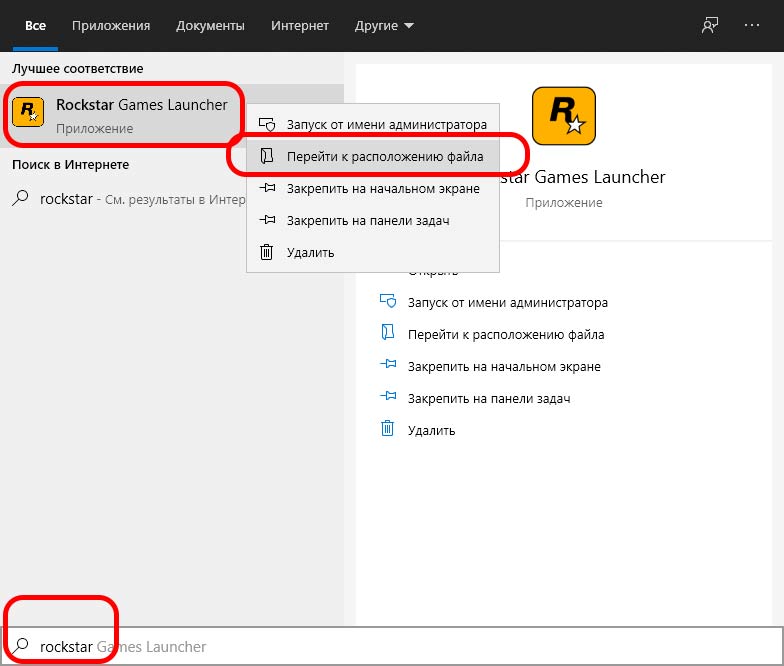Click the blue pin icon for start screen
Viewport: 784px width, 666px height.
388,364
